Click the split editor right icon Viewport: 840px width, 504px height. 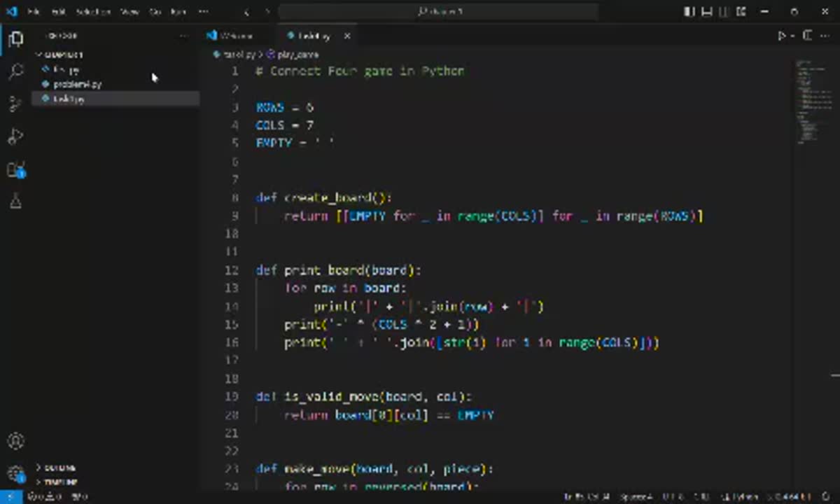tap(807, 36)
